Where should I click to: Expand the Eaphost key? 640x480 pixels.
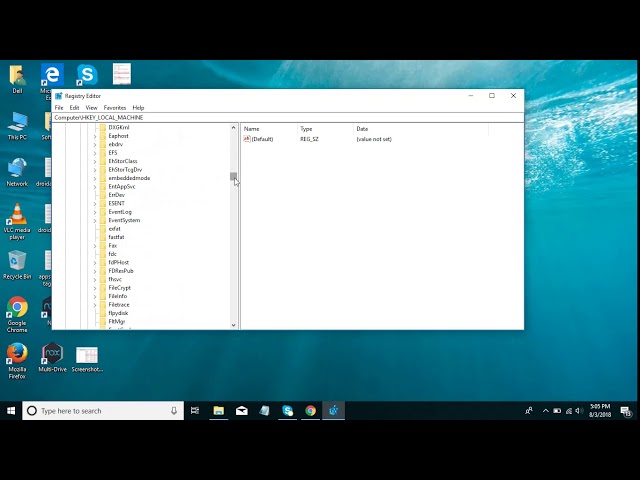coord(95,136)
